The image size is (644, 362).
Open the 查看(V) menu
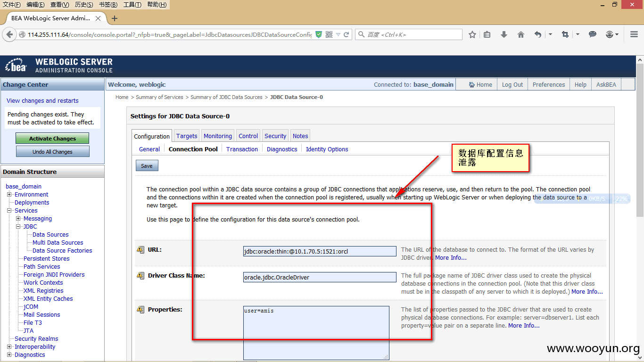click(x=60, y=5)
